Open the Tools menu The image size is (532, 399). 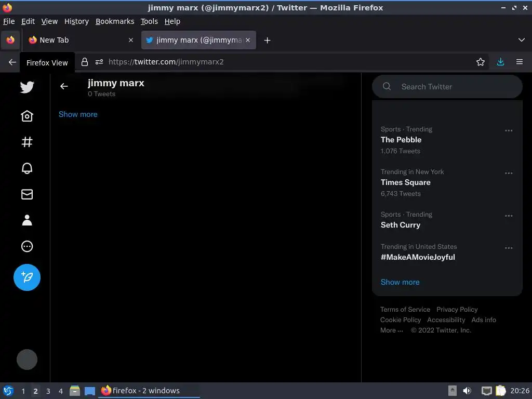click(149, 21)
